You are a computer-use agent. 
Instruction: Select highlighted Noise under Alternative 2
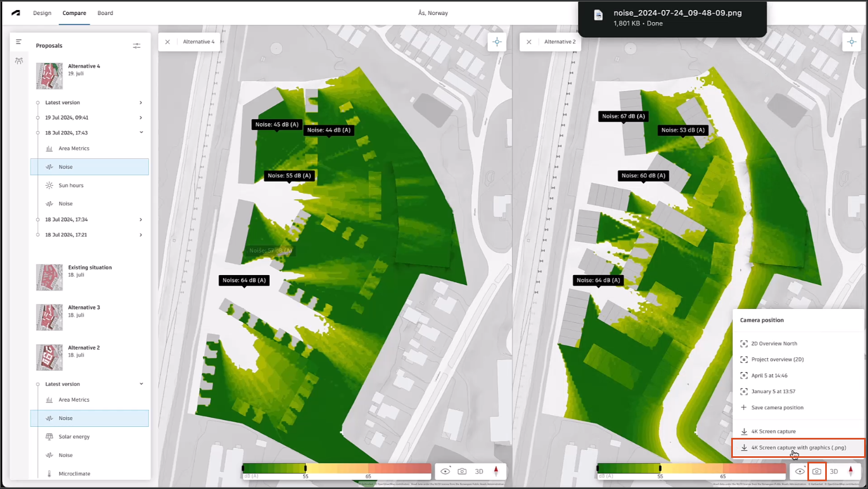[x=90, y=418]
